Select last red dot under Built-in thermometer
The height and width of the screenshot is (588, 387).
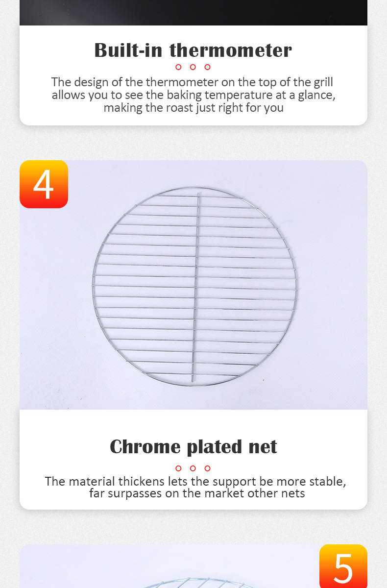point(208,67)
